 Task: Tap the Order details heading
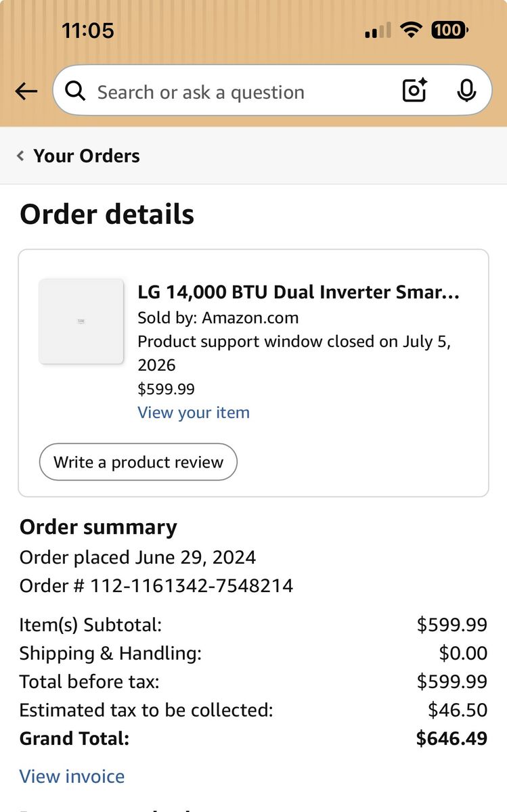(107, 215)
